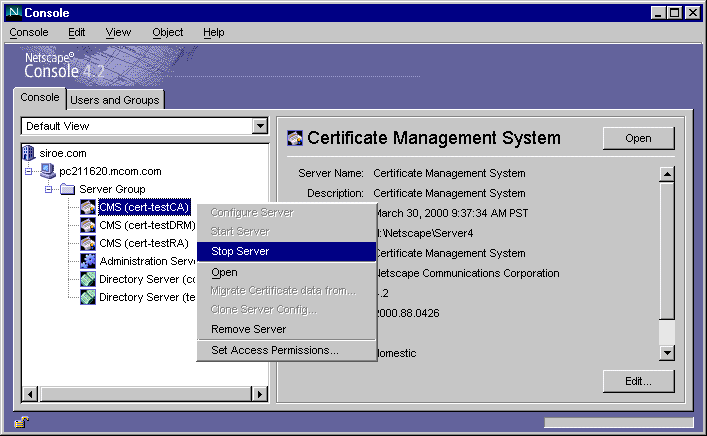Click the first Directory Server (co icon
This screenshot has width=707, height=436.
click(88, 279)
